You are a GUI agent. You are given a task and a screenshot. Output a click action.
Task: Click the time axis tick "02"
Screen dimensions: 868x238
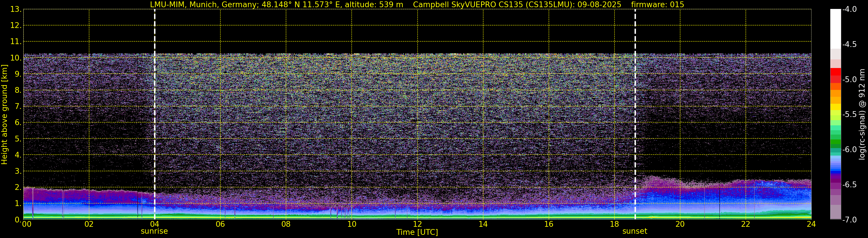(89, 224)
